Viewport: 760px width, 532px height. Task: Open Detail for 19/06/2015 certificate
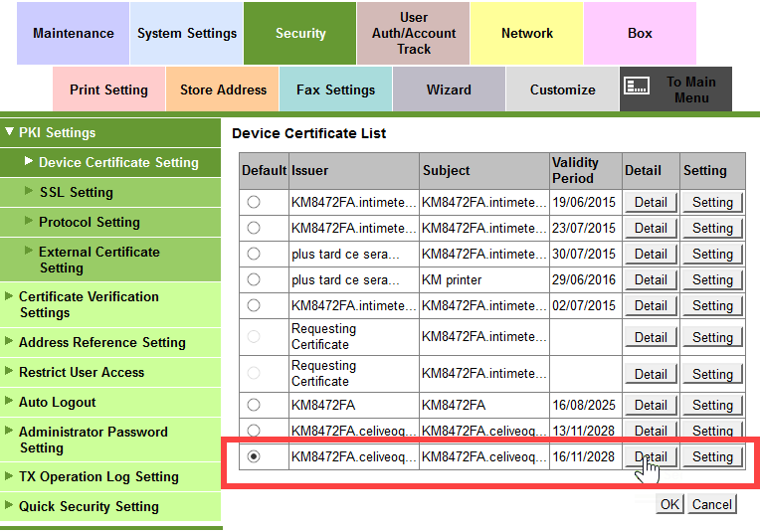tap(651, 202)
